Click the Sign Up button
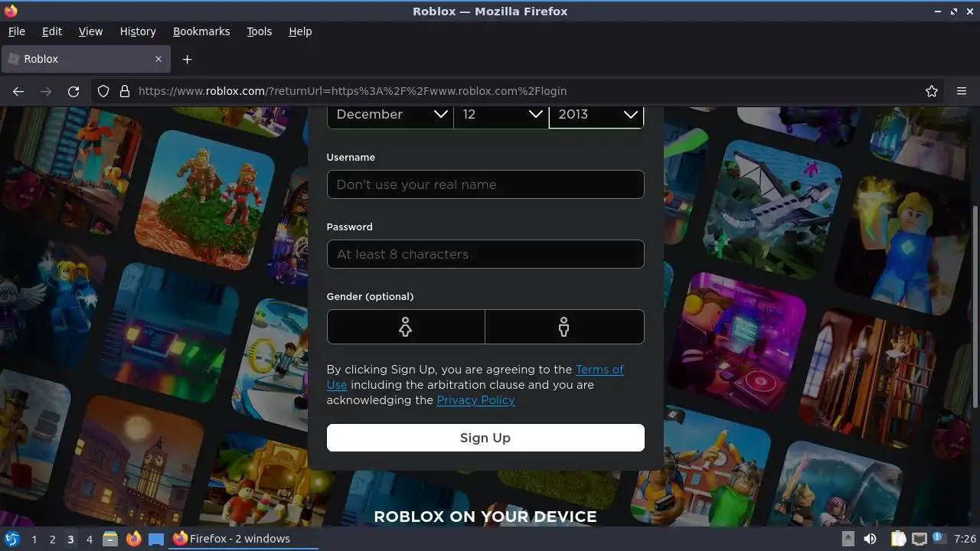Screen dimensions: 980x551 (485, 438)
